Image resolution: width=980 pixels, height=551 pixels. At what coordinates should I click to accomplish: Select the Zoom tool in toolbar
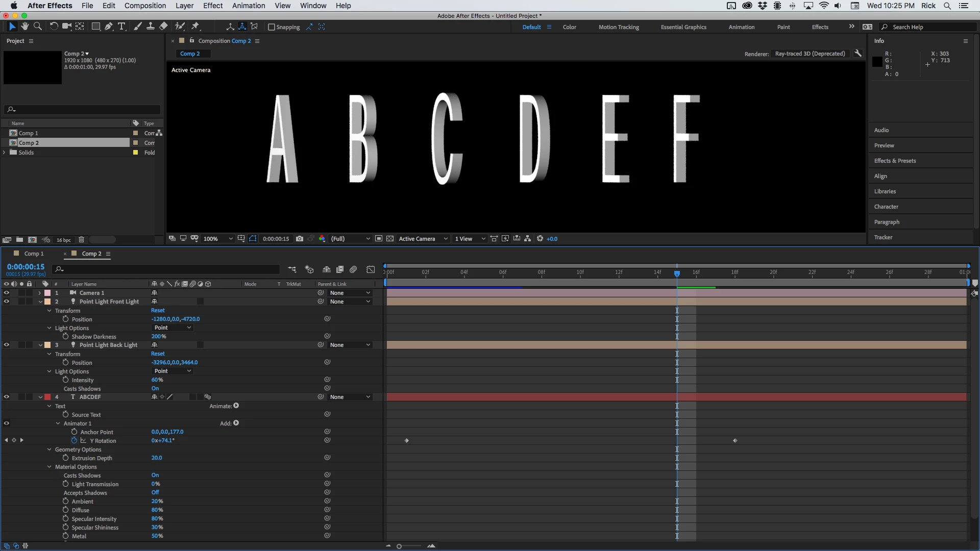click(x=38, y=27)
